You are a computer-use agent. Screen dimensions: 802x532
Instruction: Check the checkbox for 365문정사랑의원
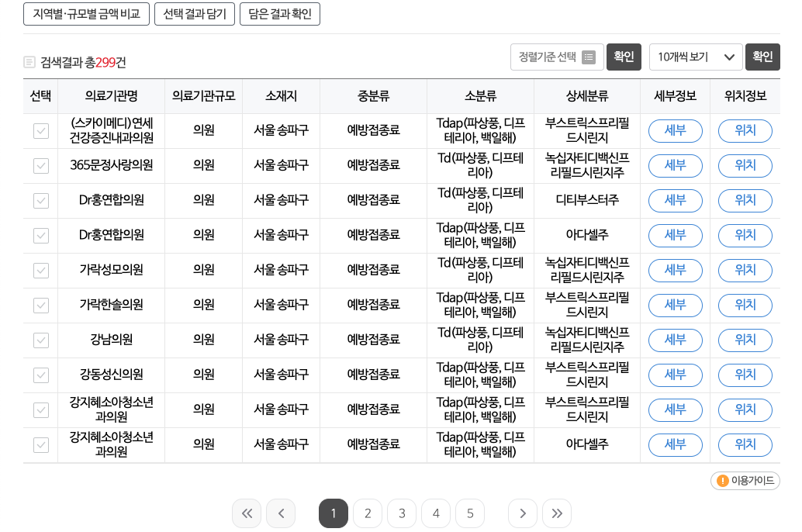click(40, 165)
